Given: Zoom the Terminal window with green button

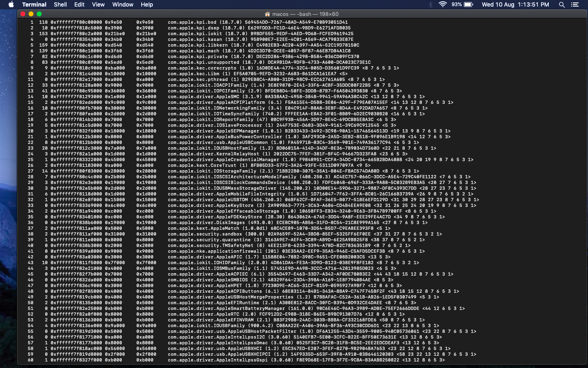Looking at the screenshot, I should point(39,14).
